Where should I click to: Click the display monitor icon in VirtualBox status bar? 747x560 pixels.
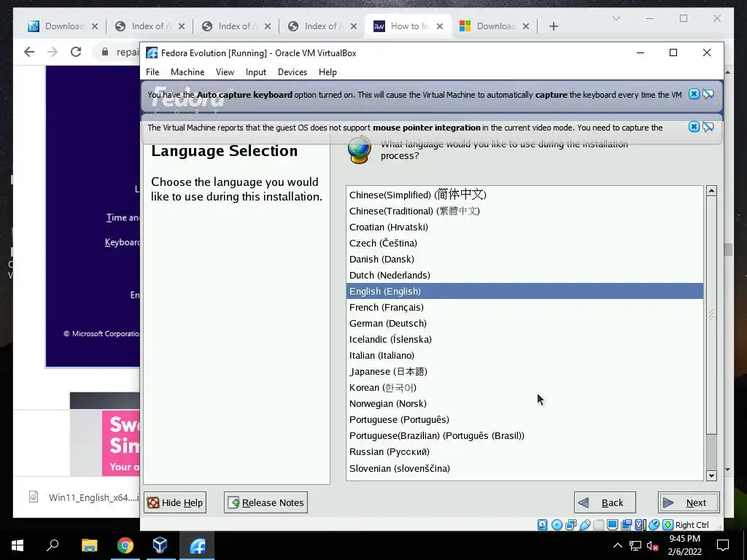[x=613, y=525]
